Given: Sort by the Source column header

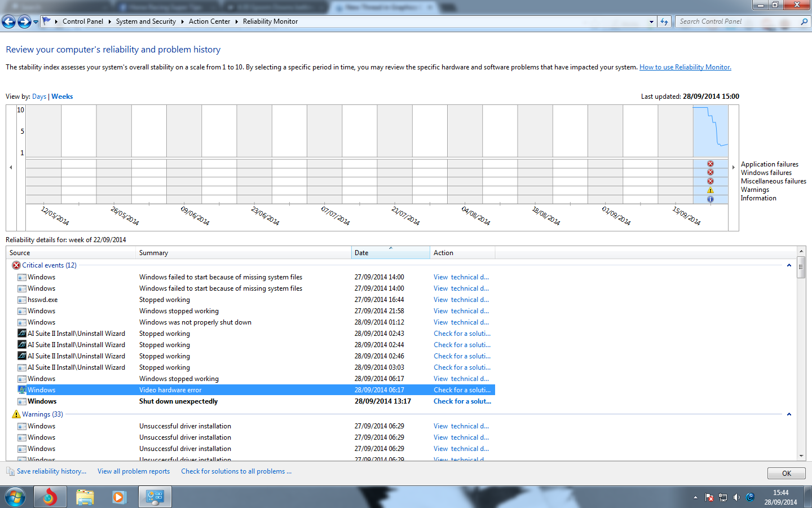Looking at the screenshot, I should coord(71,253).
